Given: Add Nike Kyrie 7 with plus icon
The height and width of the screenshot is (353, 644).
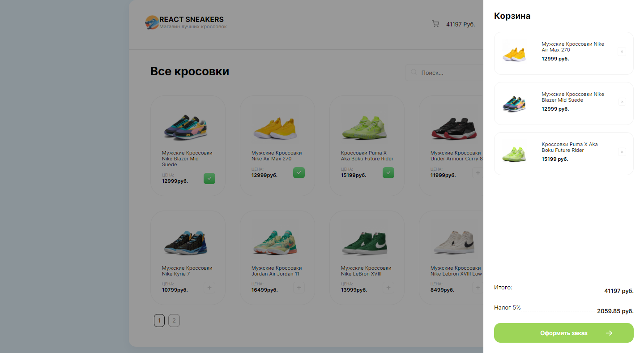Looking at the screenshot, I should tap(209, 288).
